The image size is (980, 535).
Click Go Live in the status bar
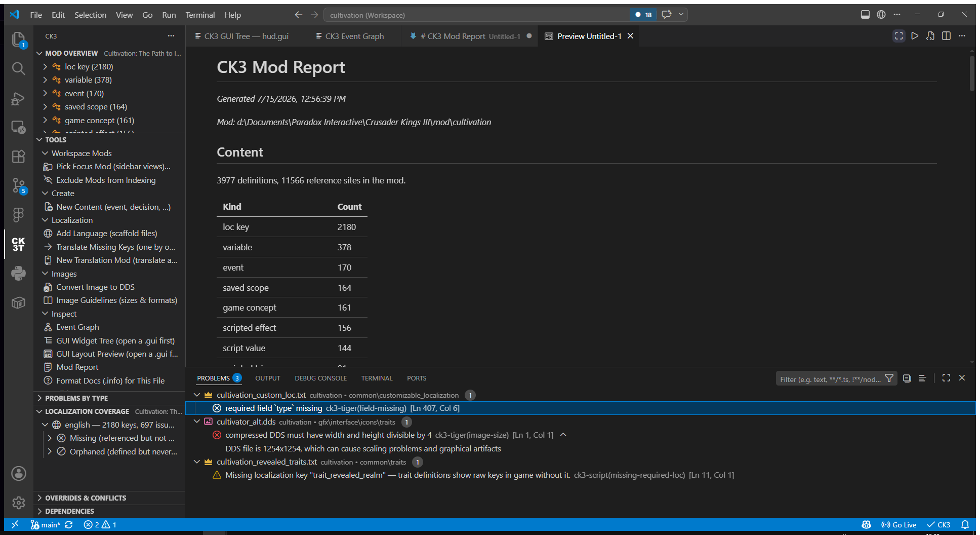899,525
